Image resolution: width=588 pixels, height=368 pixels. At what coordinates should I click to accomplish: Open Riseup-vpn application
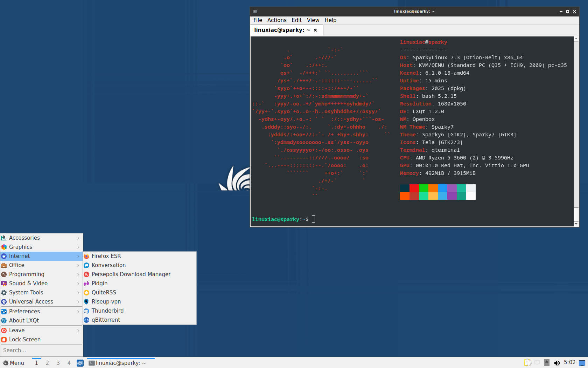click(140, 302)
